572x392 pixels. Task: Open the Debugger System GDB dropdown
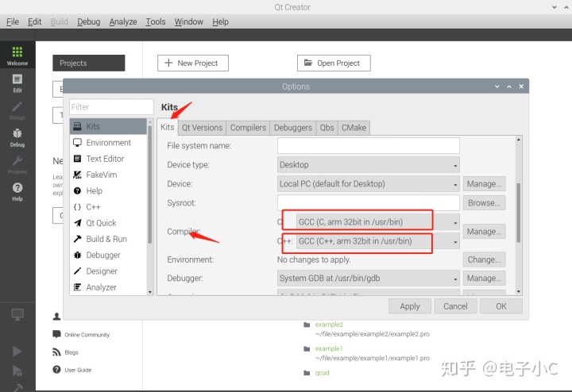(368, 278)
